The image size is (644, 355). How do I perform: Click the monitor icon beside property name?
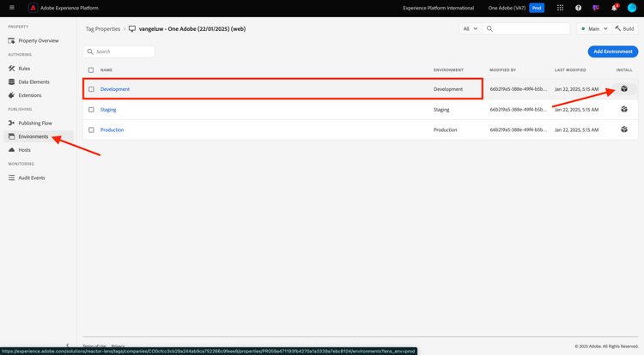[x=132, y=28]
